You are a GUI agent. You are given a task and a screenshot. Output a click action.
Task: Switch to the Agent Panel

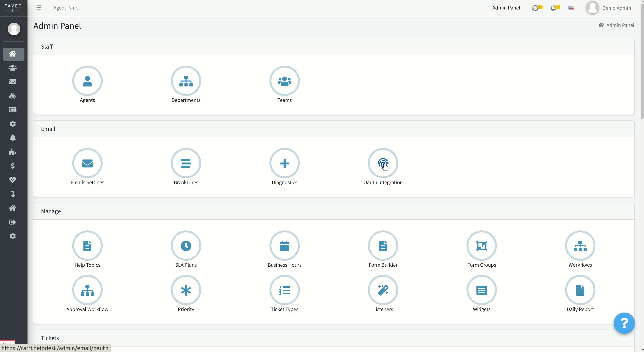coord(67,8)
